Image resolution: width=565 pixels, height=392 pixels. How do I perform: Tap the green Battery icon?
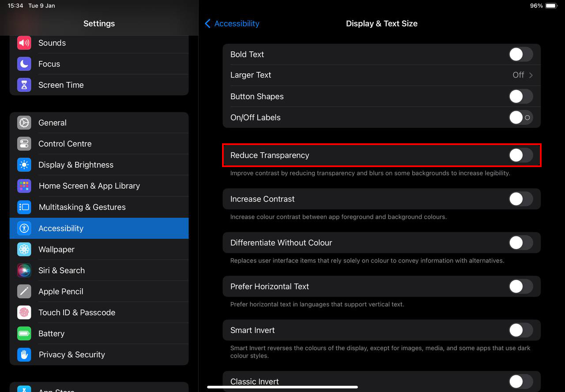(24, 333)
